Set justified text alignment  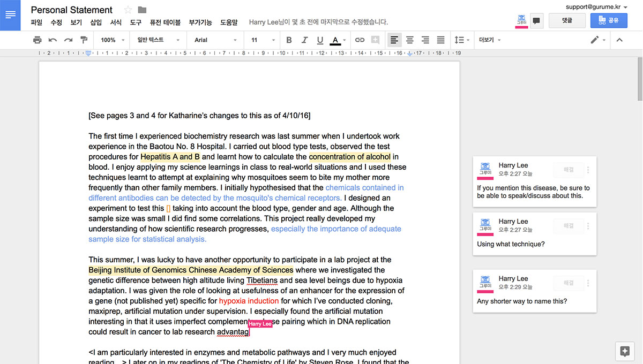(441, 40)
